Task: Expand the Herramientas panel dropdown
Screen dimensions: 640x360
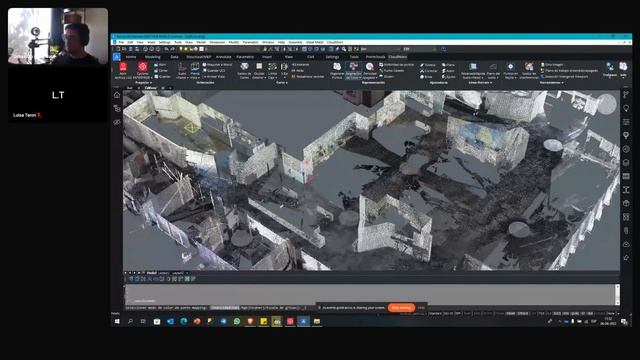Action: [551, 82]
